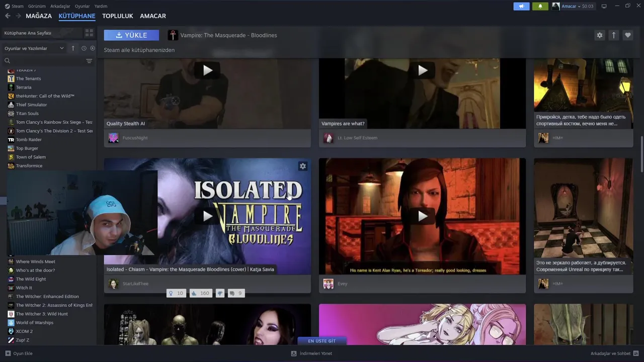The image size is (644, 362).
Task: Click the EN ÜSTE GİT button
Action: (x=322, y=341)
